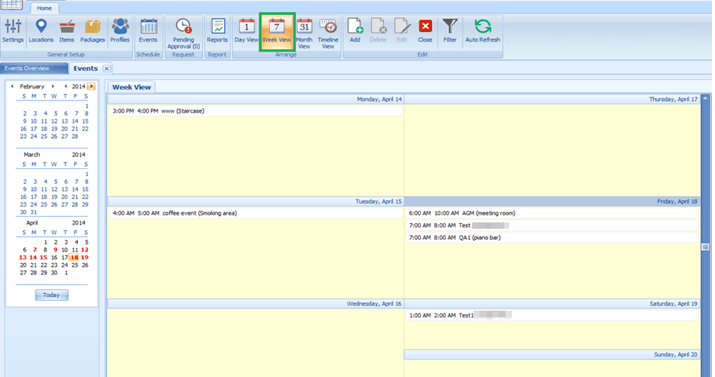Image resolution: width=715 pixels, height=377 pixels.
Task: Click the Today button
Action: point(52,295)
